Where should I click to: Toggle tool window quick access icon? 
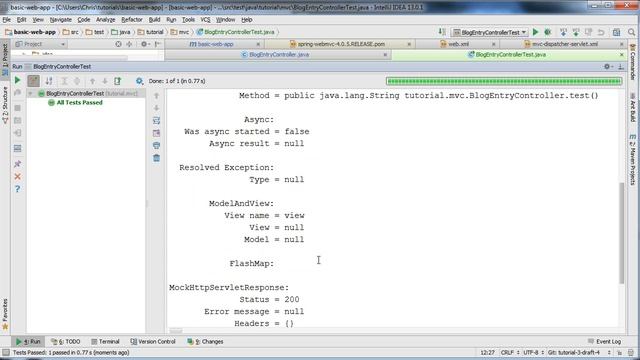pyautogui.click(x=6, y=352)
